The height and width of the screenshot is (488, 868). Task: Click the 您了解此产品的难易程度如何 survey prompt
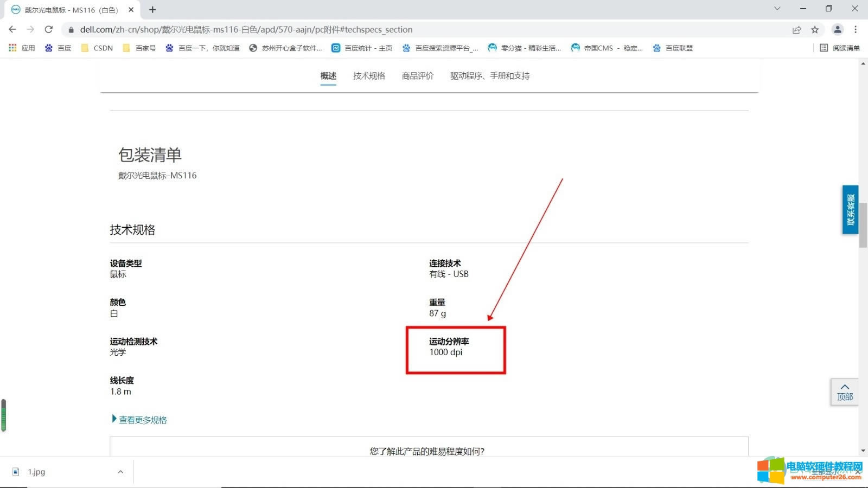[x=427, y=451]
